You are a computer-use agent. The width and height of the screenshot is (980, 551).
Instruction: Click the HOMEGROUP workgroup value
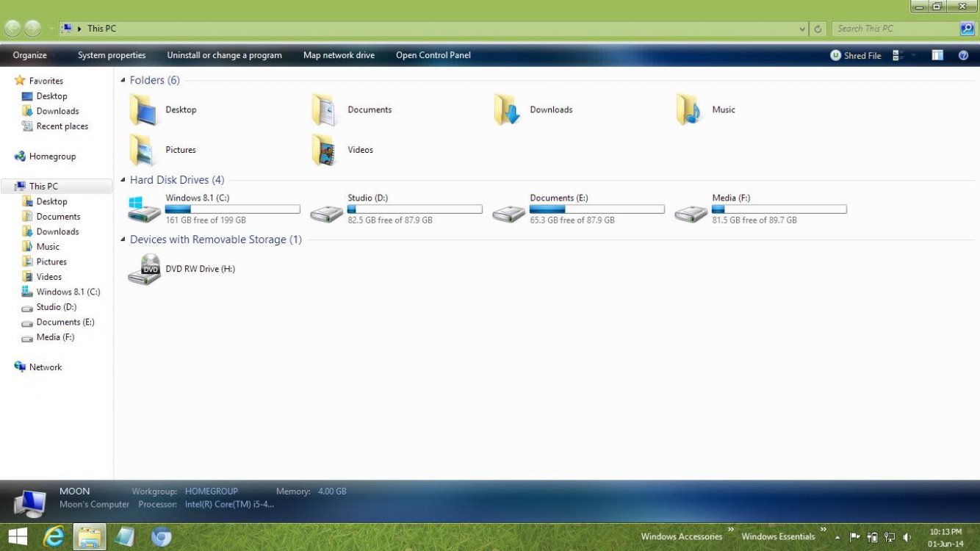coord(212,491)
